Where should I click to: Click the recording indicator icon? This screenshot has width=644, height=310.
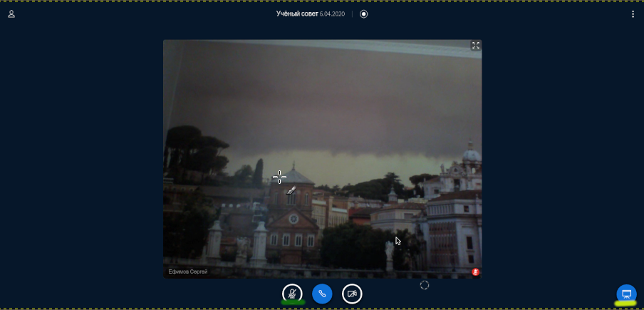pyautogui.click(x=363, y=14)
